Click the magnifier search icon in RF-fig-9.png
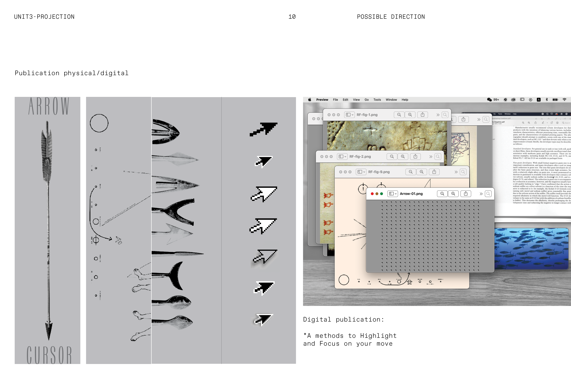The width and height of the screenshot is (571, 392). click(x=463, y=172)
